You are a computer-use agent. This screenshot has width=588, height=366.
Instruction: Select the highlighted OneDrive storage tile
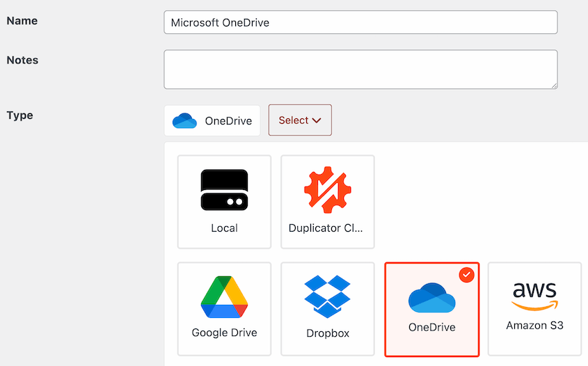[x=432, y=310]
